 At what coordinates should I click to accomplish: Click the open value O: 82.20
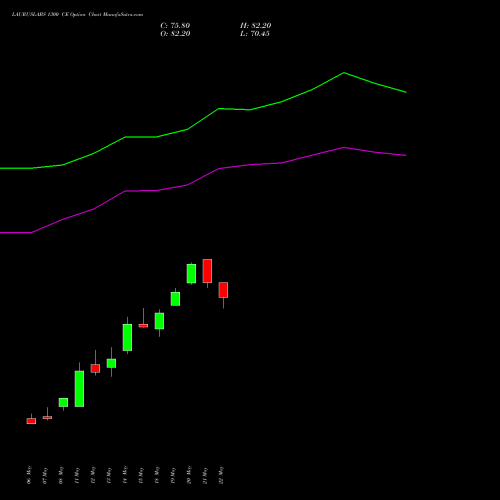click(x=175, y=34)
